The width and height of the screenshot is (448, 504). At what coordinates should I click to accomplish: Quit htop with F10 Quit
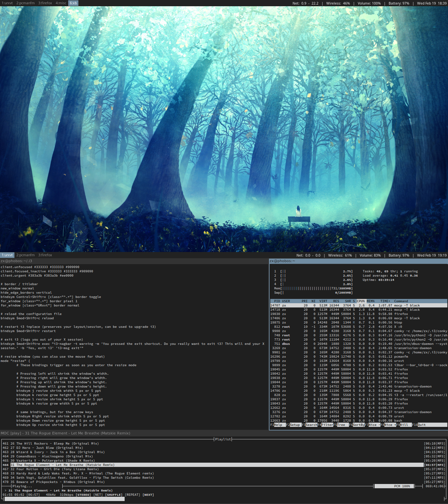[419, 425]
